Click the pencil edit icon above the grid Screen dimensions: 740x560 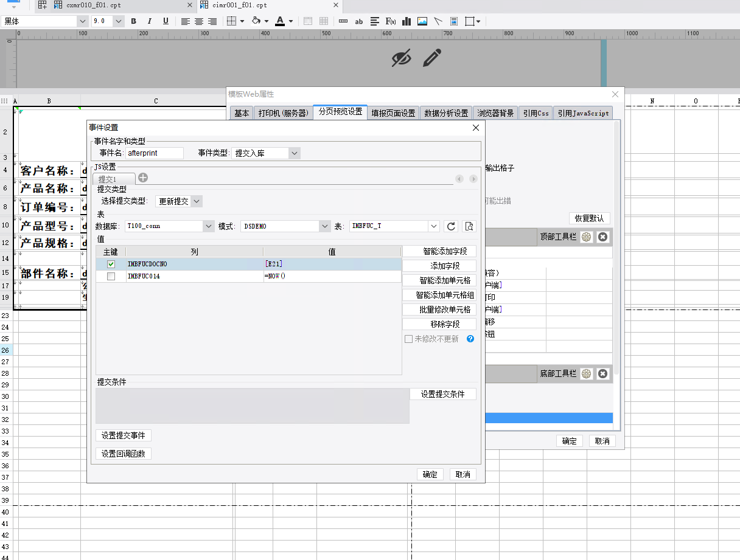[x=432, y=58]
